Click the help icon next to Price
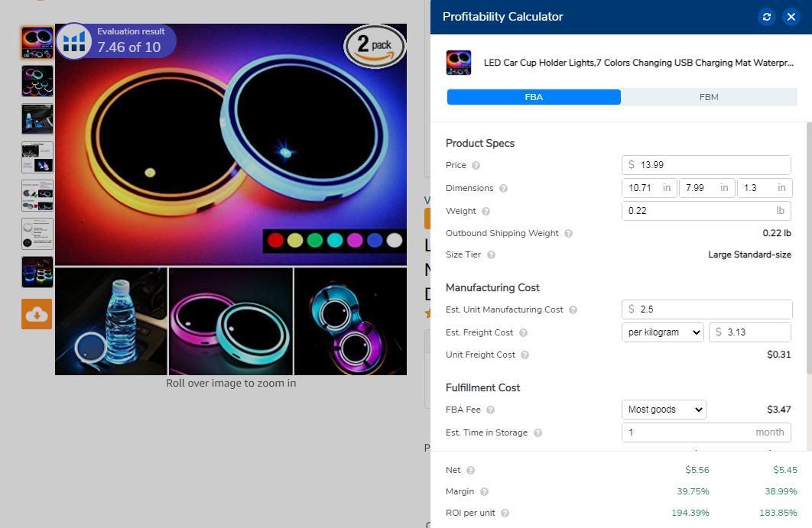This screenshot has height=528, width=812. click(476, 166)
